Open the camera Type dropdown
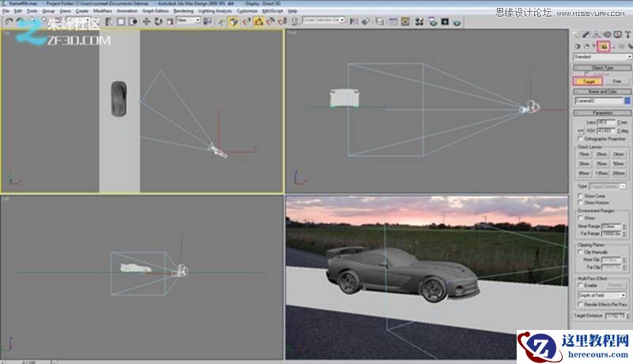Screen dimensions: 633x364 [x=608, y=186]
